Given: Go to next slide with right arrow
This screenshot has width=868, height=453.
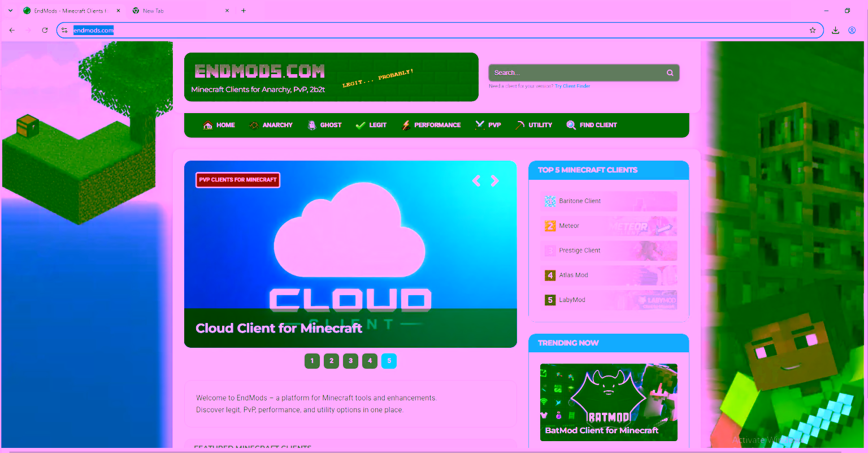Looking at the screenshot, I should [x=494, y=180].
